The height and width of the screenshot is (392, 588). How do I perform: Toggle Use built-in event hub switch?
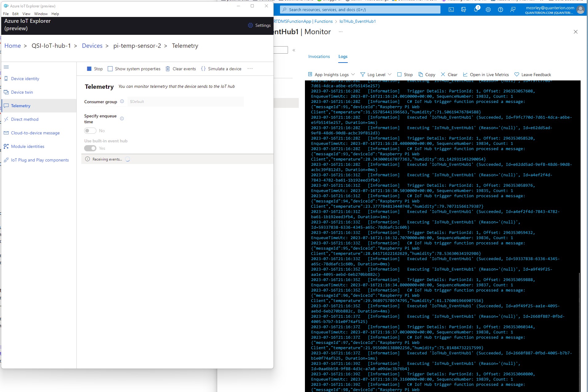click(90, 148)
